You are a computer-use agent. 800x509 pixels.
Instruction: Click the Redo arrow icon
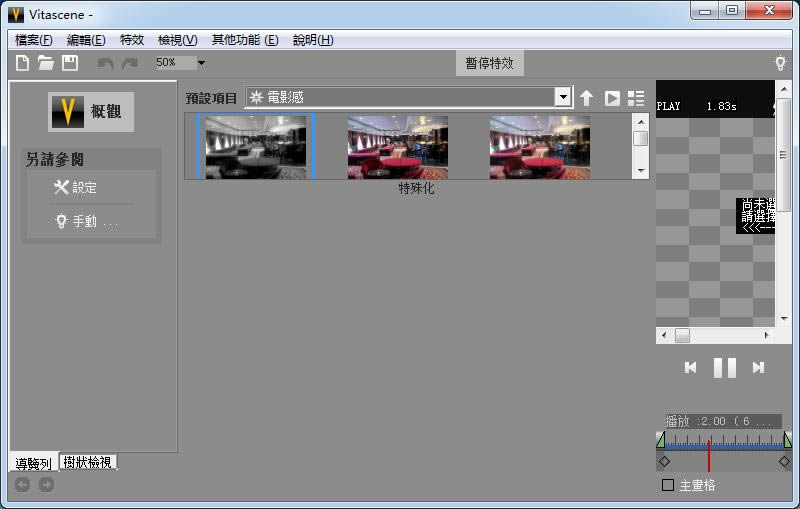tap(130, 64)
